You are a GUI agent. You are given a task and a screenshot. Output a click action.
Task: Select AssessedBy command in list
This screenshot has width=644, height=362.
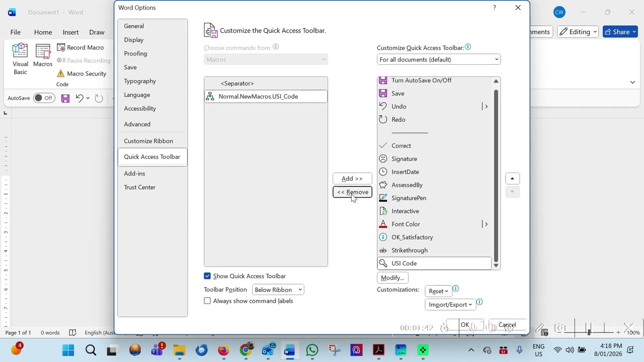point(434,185)
